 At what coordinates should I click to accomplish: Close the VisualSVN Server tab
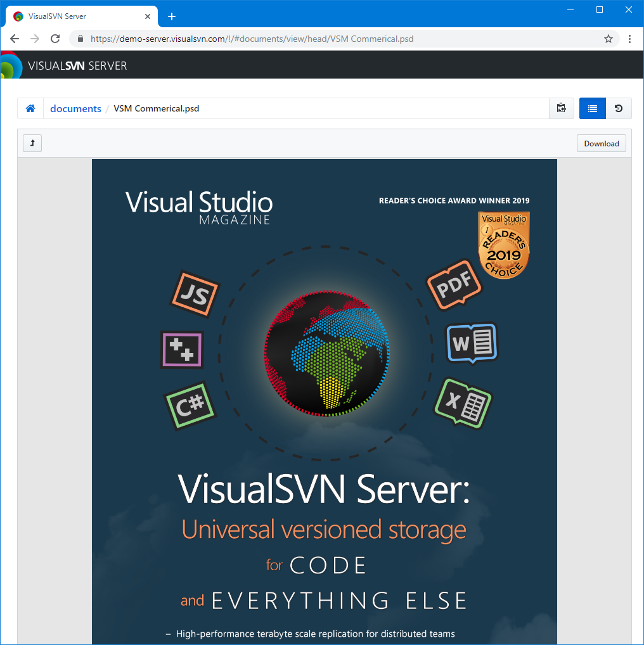[x=148, y=16]
